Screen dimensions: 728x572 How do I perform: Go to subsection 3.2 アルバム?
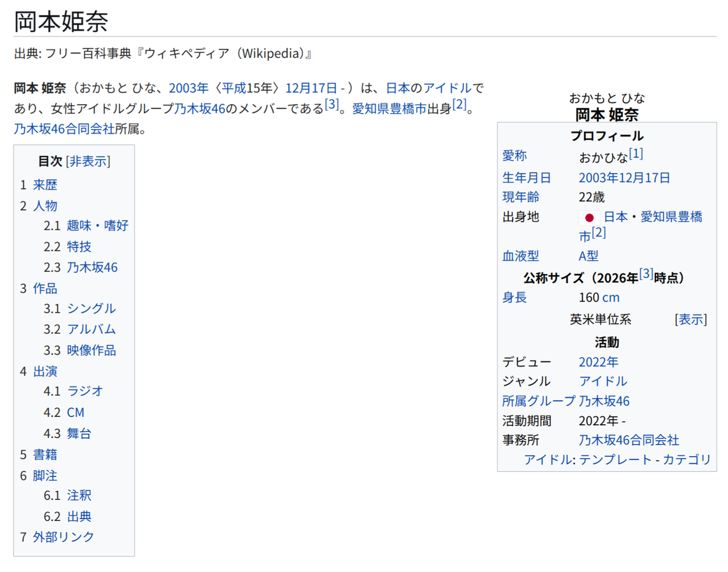pyautogui.click(x=92, y=330)
